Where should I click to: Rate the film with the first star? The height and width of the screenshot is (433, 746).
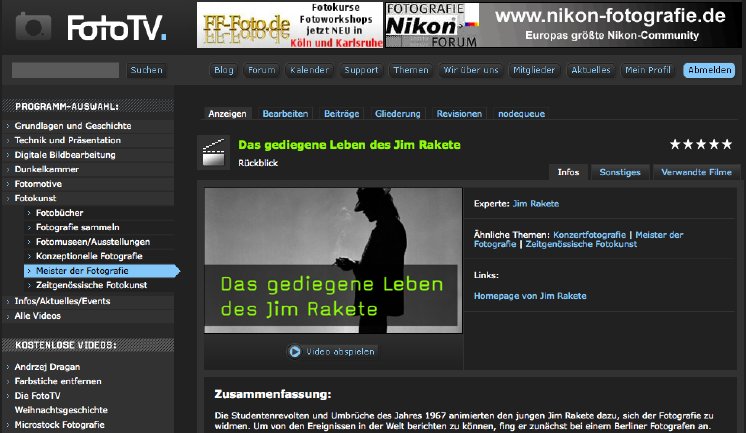click(675, 144)
